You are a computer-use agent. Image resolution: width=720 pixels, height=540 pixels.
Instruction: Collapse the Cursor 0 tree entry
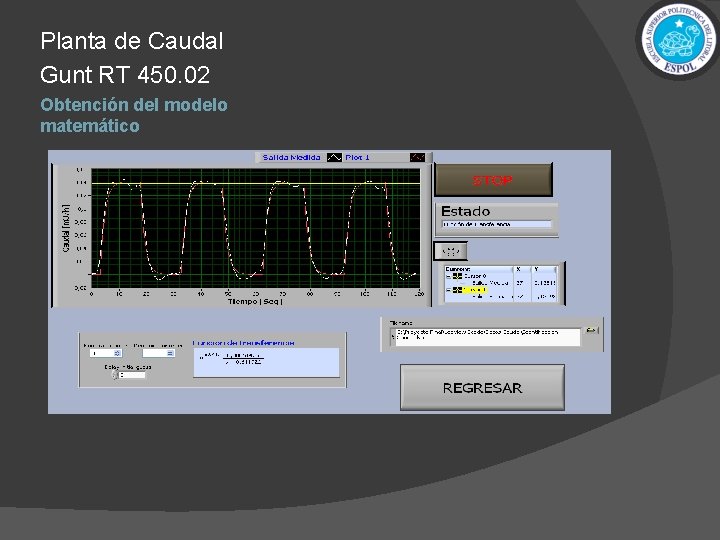tap(449, 276)
